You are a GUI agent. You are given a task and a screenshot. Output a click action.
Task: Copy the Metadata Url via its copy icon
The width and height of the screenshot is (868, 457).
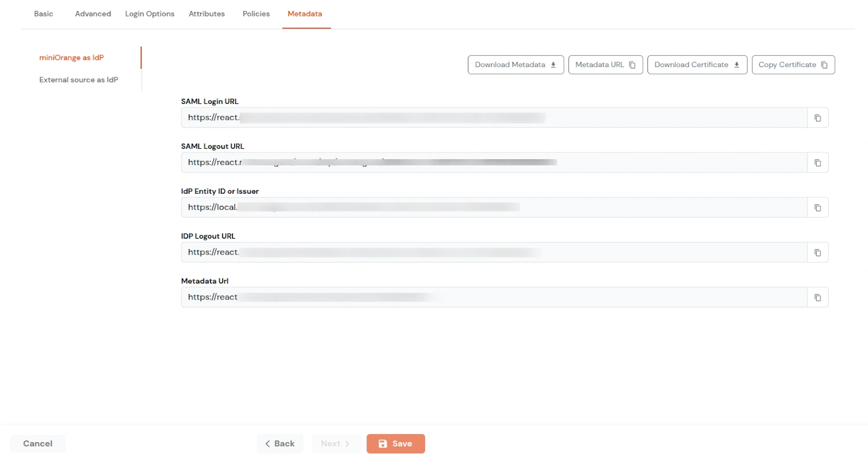pyautogui.click(x=817, y=297)
